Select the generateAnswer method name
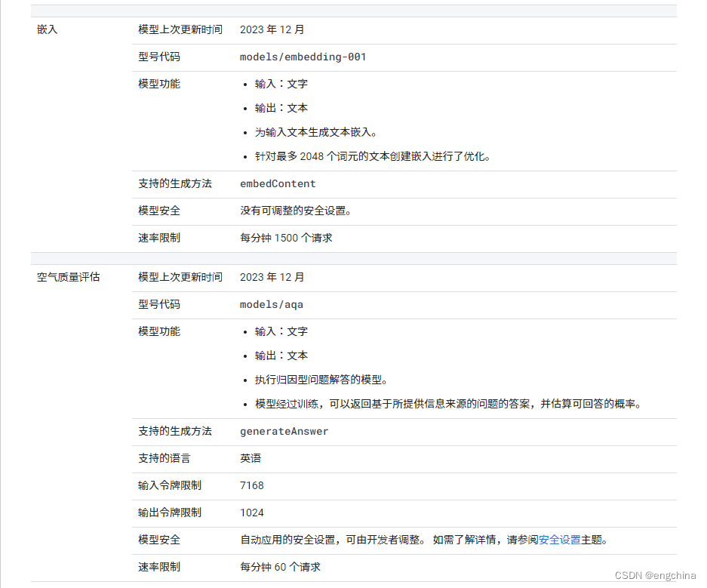The image size is (707, 588). [x=284, y=431]
